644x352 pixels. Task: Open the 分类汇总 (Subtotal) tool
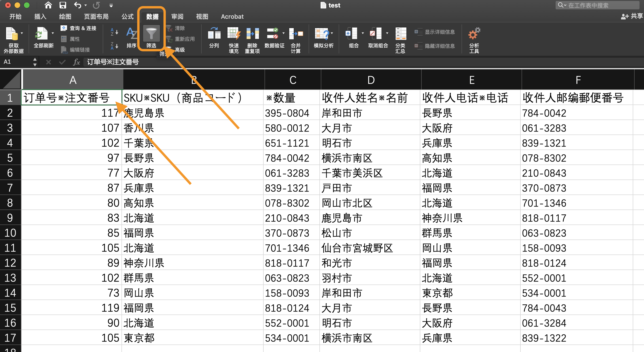coord(400,37)
